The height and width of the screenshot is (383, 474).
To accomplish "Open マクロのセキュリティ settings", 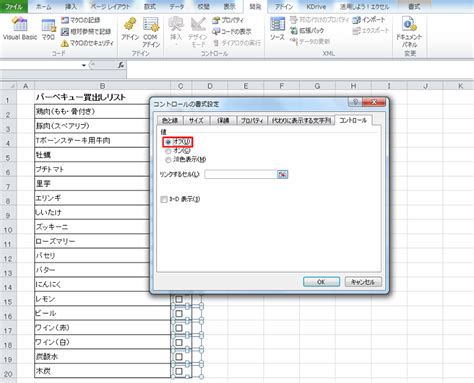I will pos(87,43).
